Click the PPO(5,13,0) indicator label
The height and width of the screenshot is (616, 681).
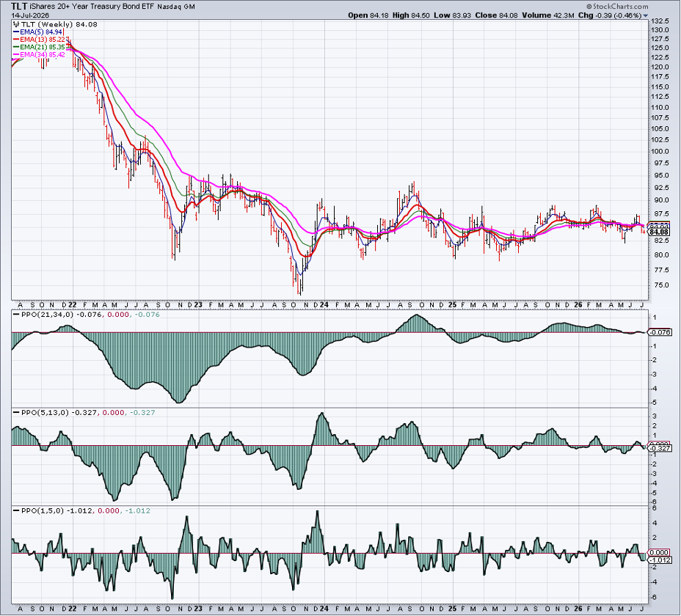tap(45, 412)
